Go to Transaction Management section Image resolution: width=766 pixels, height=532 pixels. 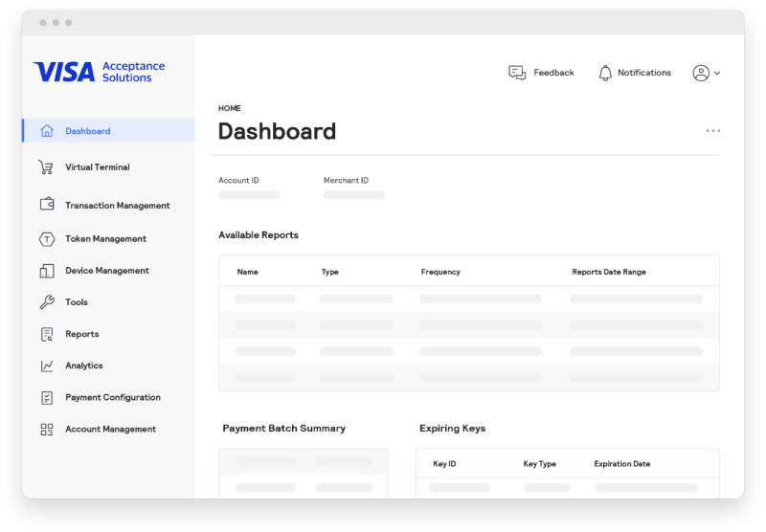click(117, 206)
